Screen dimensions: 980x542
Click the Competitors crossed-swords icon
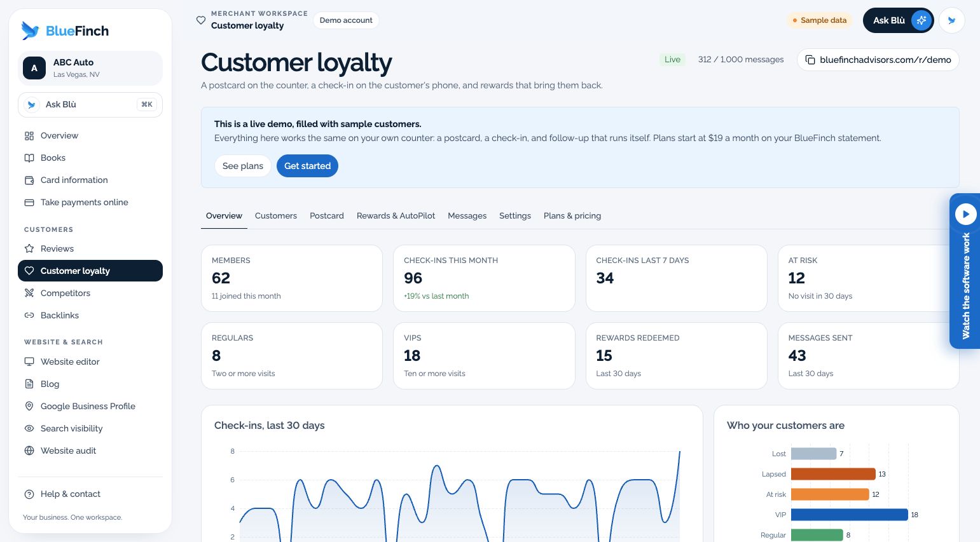(x=29, y=293)
